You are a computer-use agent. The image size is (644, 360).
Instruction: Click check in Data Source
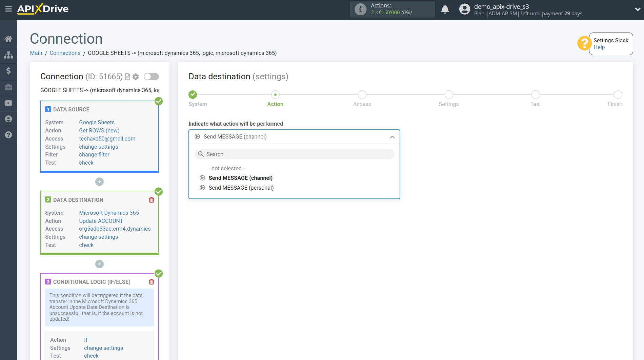(86, 163)
